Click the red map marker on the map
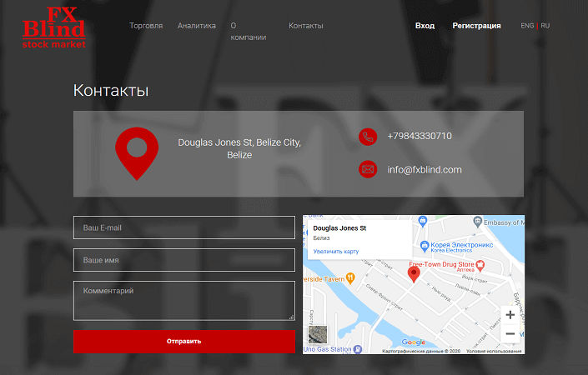The width and height of the screenshot is (588, 375). click(x=414, y=273)
